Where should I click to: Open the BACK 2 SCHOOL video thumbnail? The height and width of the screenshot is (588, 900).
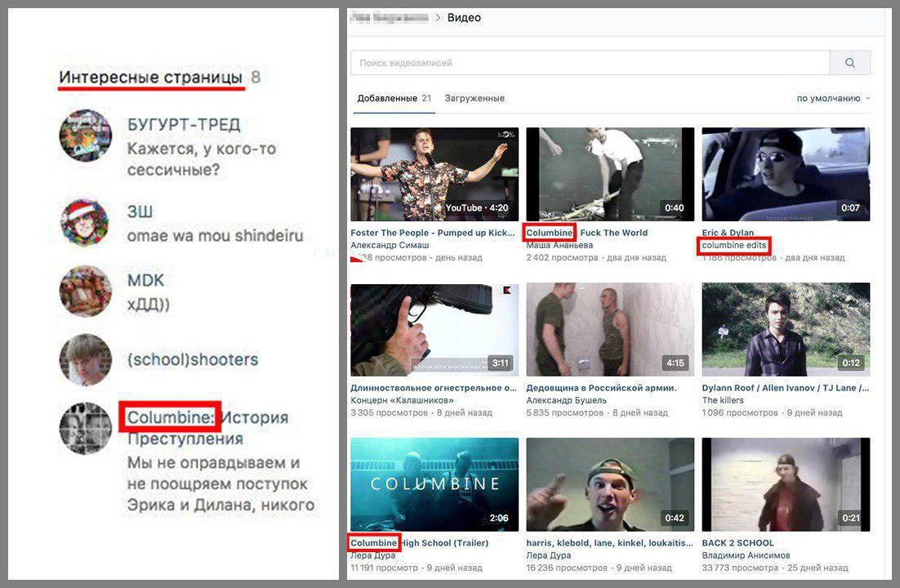tap(786, 484)
